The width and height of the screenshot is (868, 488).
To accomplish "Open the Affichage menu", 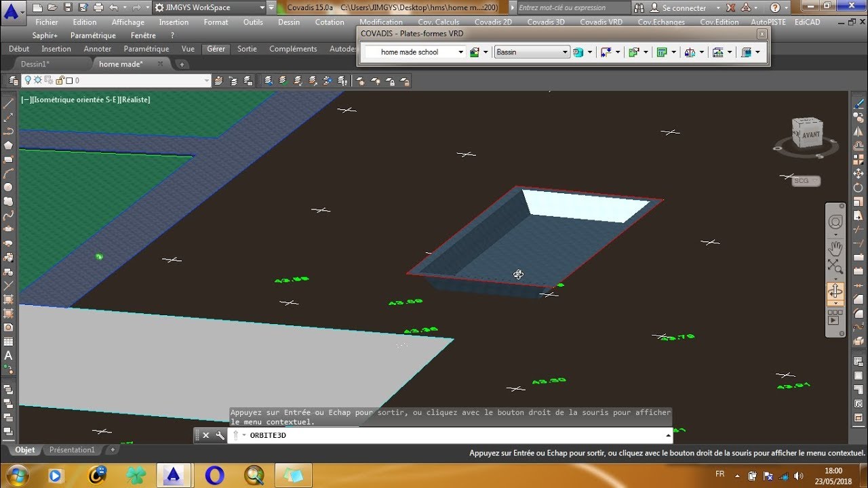I will tap(128, 22).
